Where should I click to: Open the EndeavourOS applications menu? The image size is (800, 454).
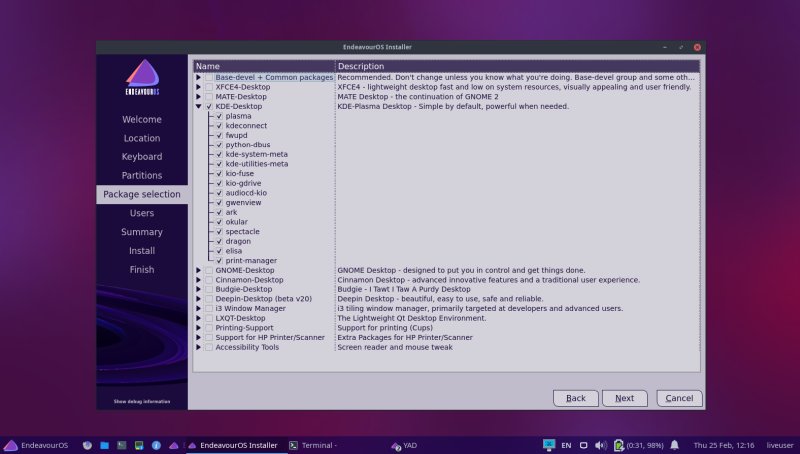[36, 445]
